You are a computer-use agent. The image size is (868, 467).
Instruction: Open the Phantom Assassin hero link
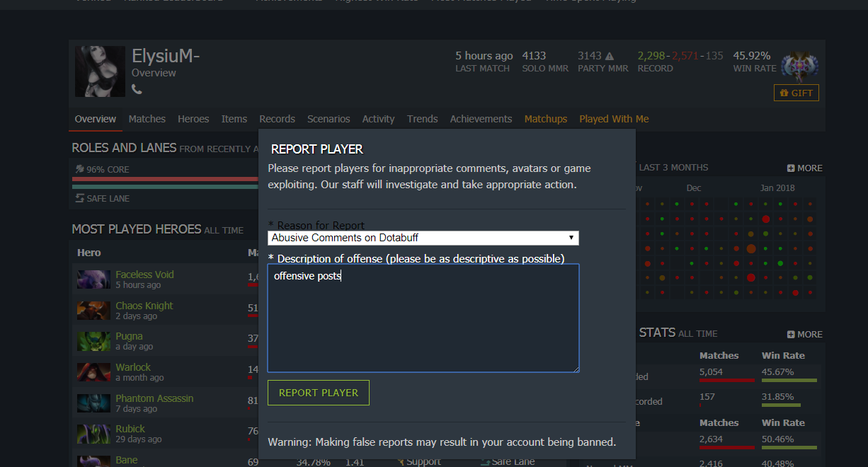tap(154, 398)
